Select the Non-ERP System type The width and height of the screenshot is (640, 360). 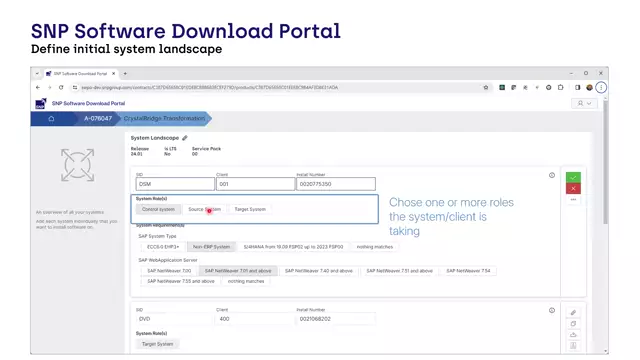[211, 247]
